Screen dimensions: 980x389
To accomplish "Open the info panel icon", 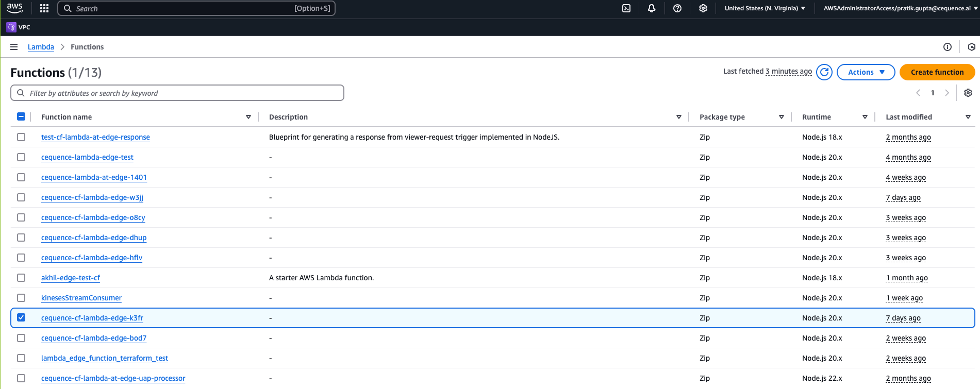I will pyautogui.click(x=948, y=47).
